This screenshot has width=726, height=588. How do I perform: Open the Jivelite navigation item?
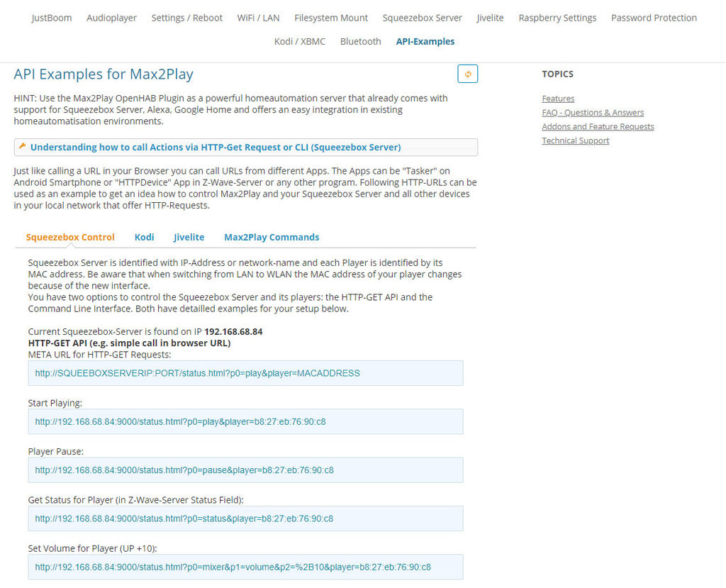(491, 18)
